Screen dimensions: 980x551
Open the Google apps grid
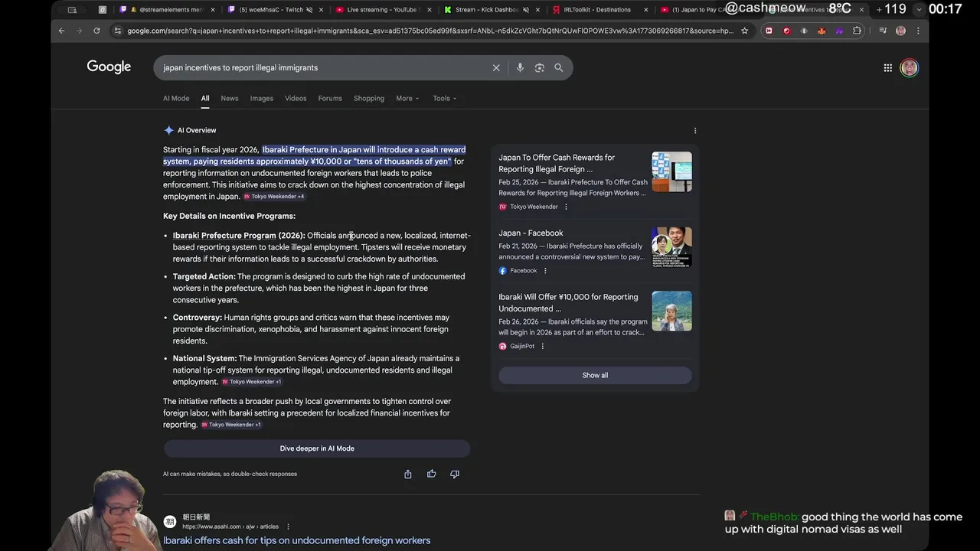pos(887,67)
